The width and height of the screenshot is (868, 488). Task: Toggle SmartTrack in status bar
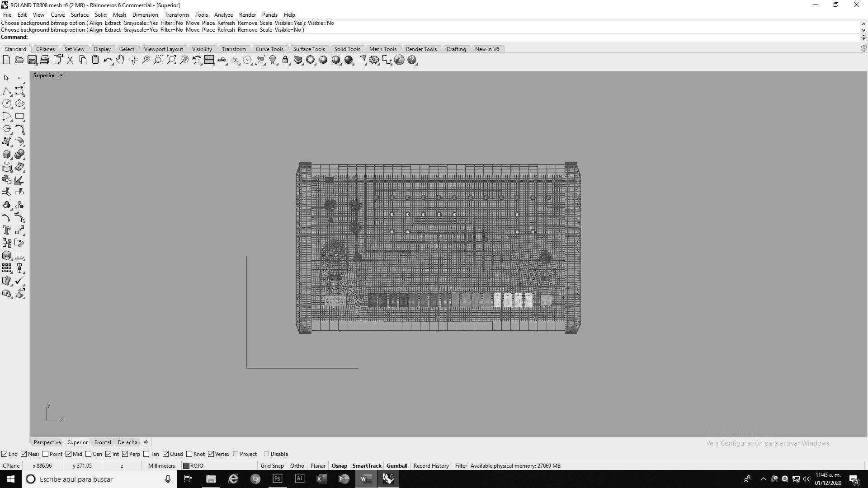[x=367, y=466]
